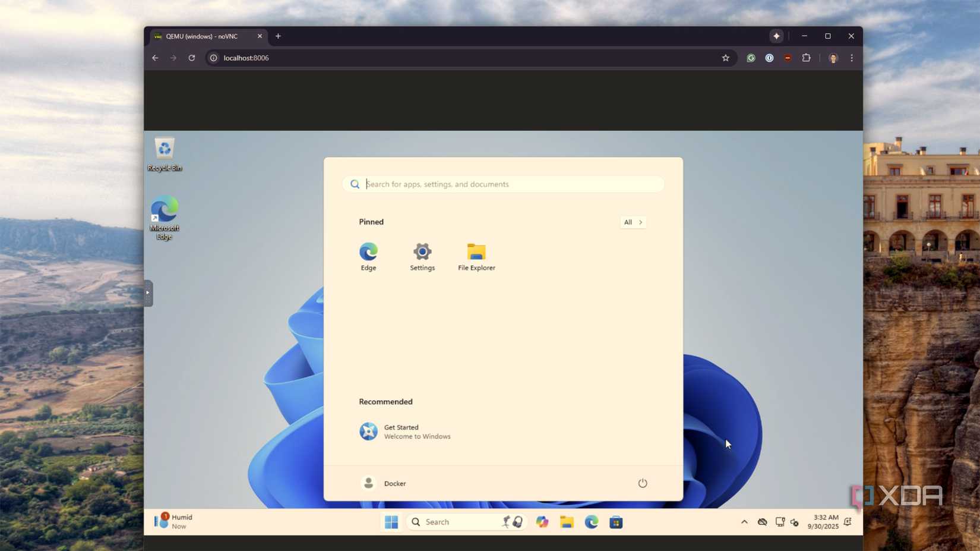Click All to expand the full apps list
Screen dimensions: 980x551
[x=633, y=222]
